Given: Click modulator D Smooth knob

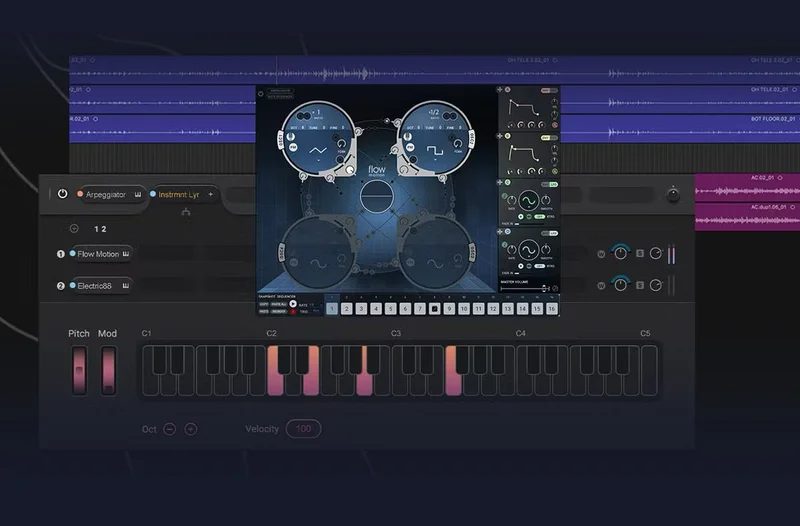Looking at the screenshot, I should coord(545,249).
